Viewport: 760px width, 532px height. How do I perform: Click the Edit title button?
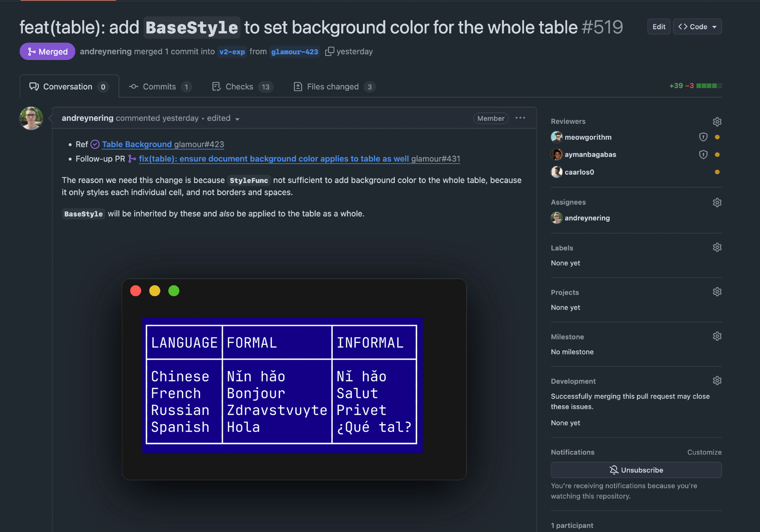659,27
